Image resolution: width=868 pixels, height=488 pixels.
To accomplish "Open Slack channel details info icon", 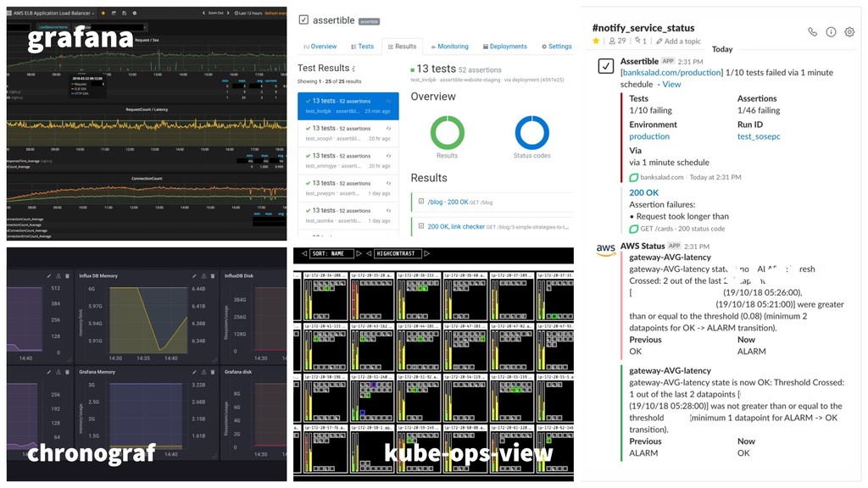I will coord(831,32).
